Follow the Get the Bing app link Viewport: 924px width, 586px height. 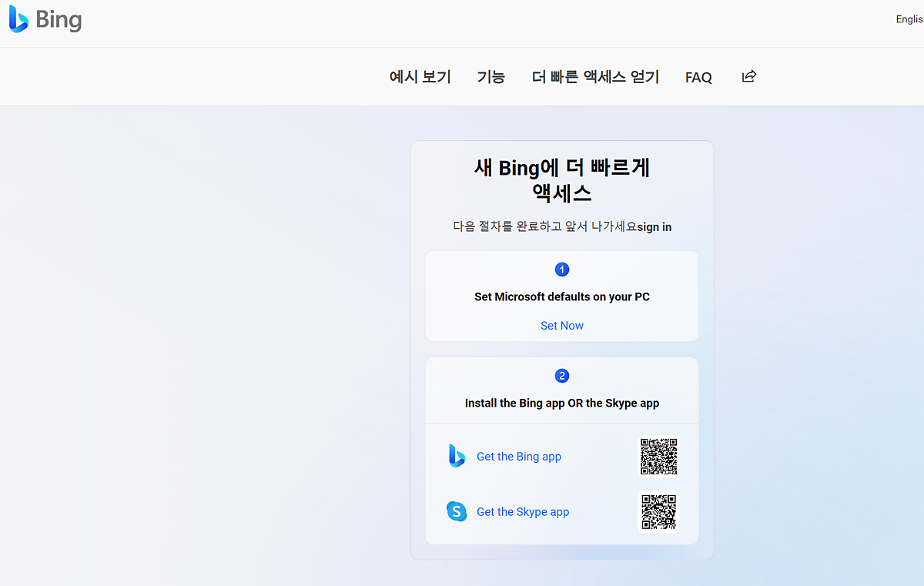[519, 457]
